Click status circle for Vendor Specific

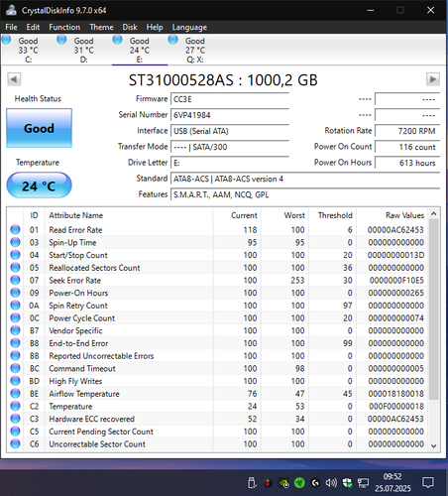point(15,330)
